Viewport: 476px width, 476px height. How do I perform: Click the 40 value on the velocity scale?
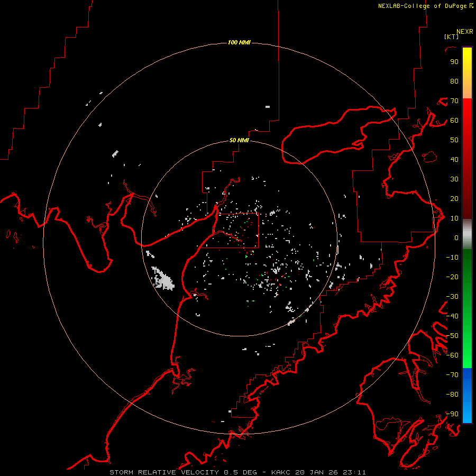tap(454, 160)
